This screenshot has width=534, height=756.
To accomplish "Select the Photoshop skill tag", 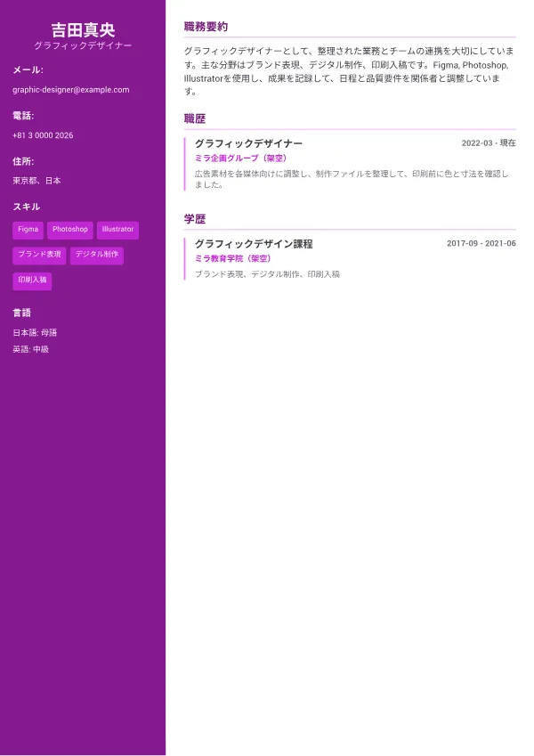I will point(70,230).
